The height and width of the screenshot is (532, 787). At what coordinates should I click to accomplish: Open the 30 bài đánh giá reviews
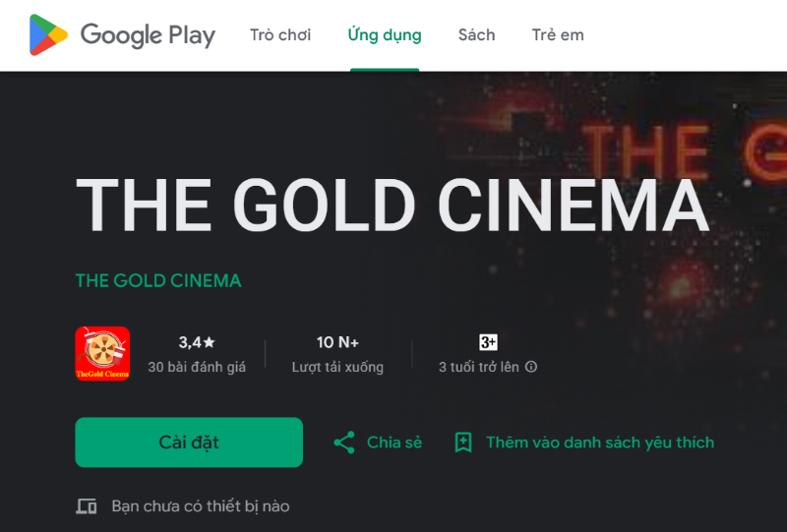coord(197,367)
